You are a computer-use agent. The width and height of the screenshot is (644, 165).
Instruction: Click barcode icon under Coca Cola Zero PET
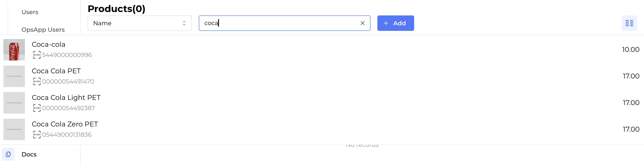(37, 135)
